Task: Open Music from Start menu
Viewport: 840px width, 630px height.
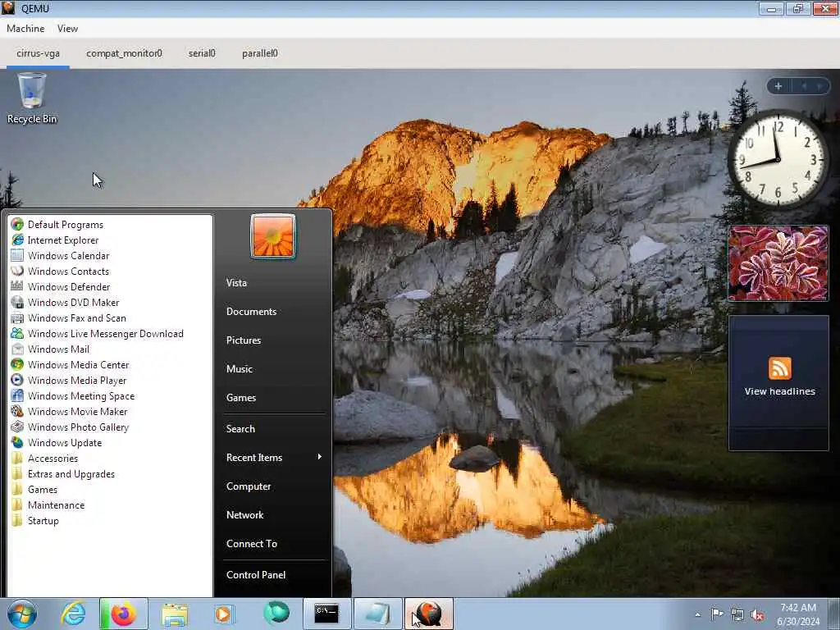Action: [x=239, y=368]
